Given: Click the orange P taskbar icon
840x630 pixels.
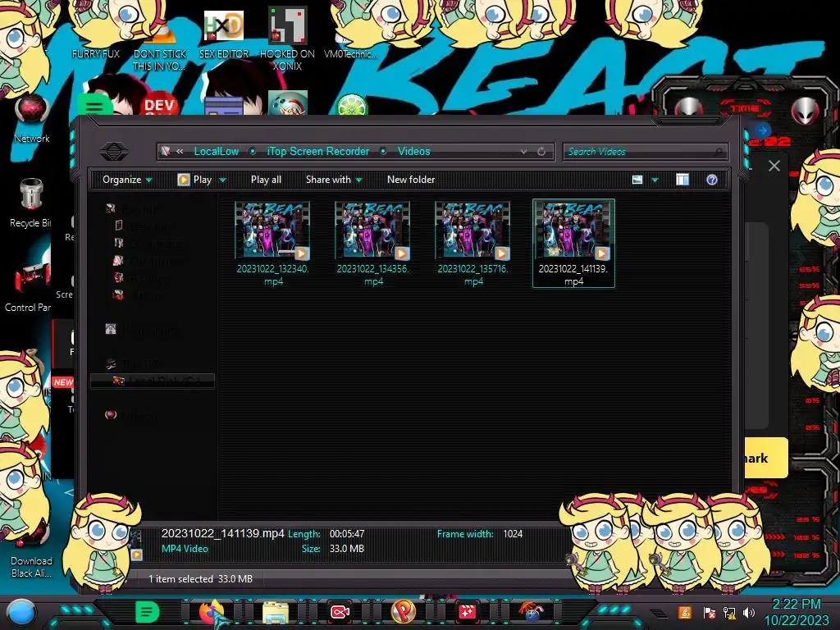Looking at the screenshot, I should [x=404, y=612].
